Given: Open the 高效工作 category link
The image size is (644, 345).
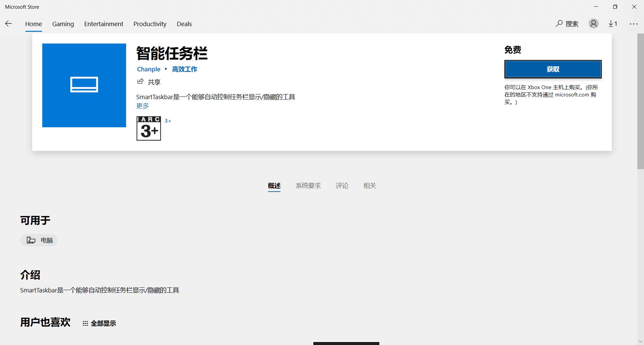Looking at the screenshot, I should click(x=184, y=69).
